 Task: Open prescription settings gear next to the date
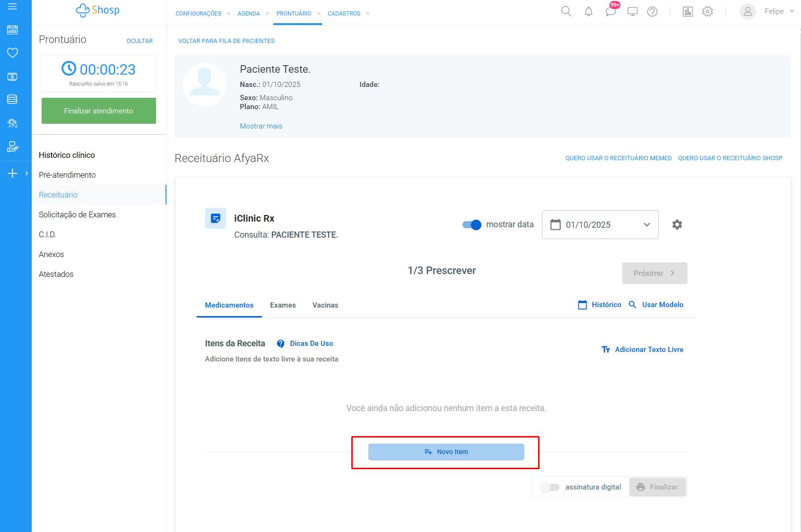coord(677,224)
